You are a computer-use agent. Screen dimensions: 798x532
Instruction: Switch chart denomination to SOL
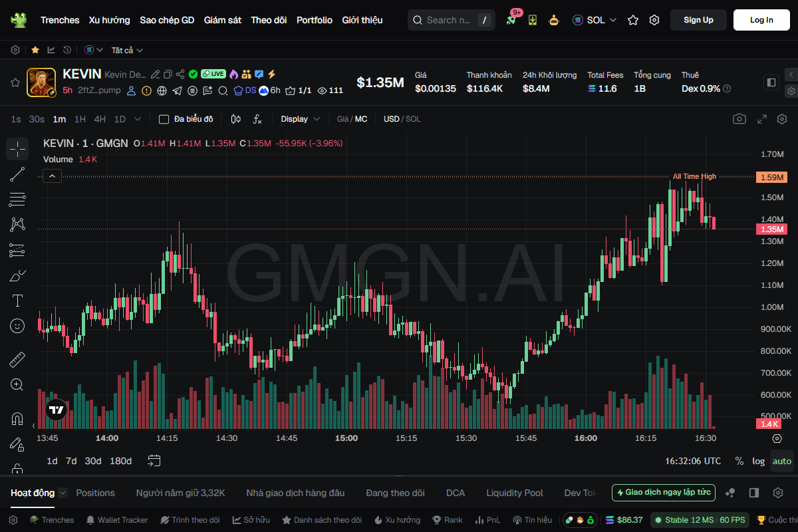[413, 119]
